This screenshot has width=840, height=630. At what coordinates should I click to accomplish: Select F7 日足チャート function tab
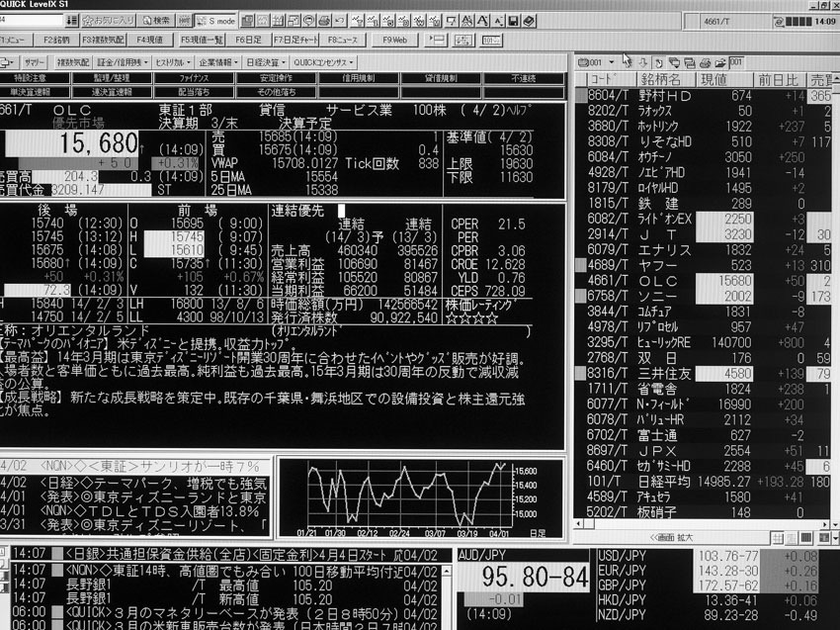coord(295,40)
